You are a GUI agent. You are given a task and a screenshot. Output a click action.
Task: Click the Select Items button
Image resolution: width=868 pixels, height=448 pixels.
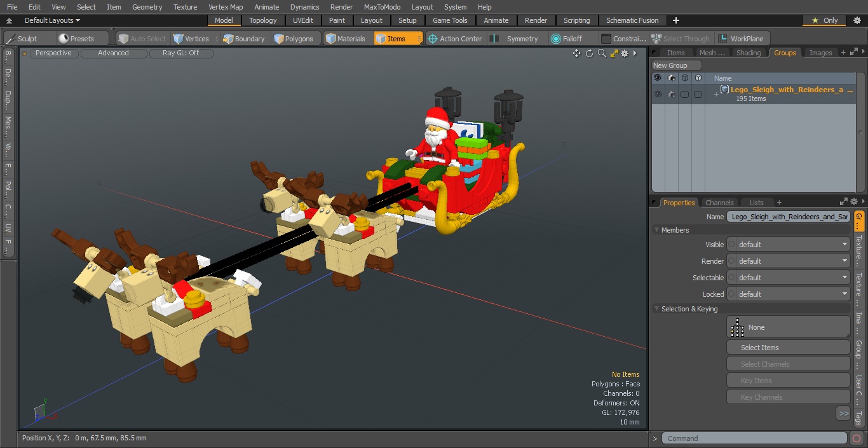[x=788, y=348]
